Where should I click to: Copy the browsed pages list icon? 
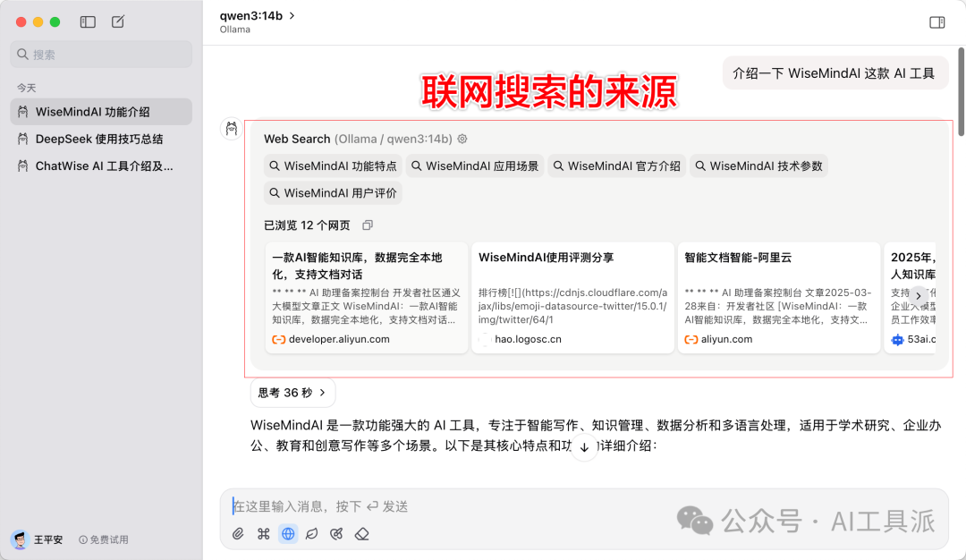click(x=368, y=225)
